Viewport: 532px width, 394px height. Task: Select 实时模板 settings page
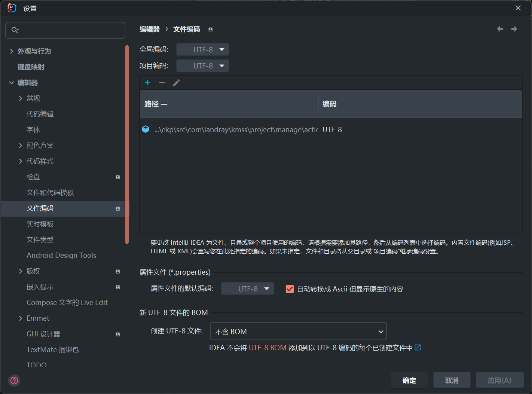[40, 224]
